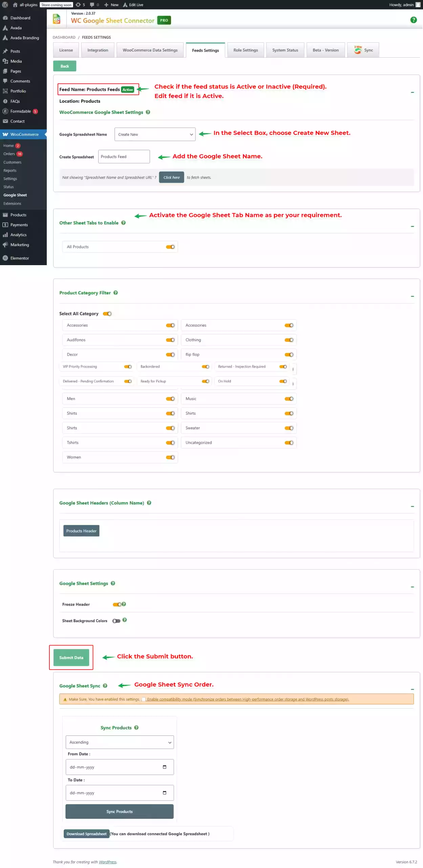Open the New content menu in admin bar
Screen dimensions: 423x868
[111, 5]
